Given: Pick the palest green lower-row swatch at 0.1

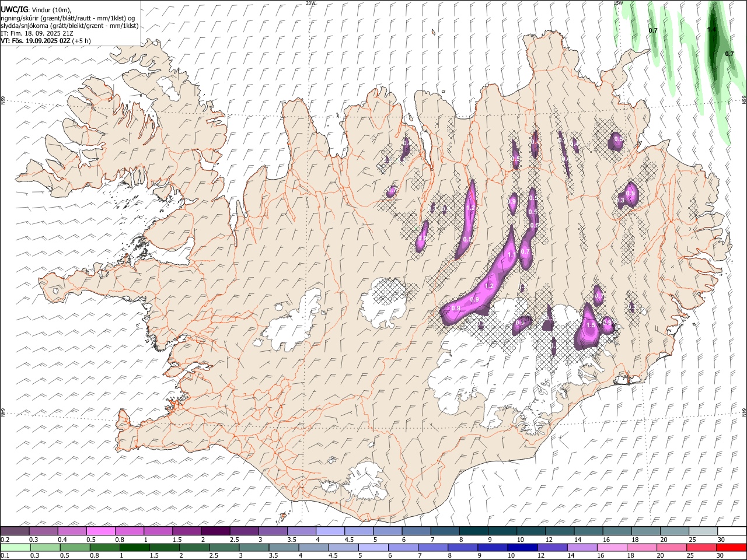Looking at the screenshot, I should point(15,547).
